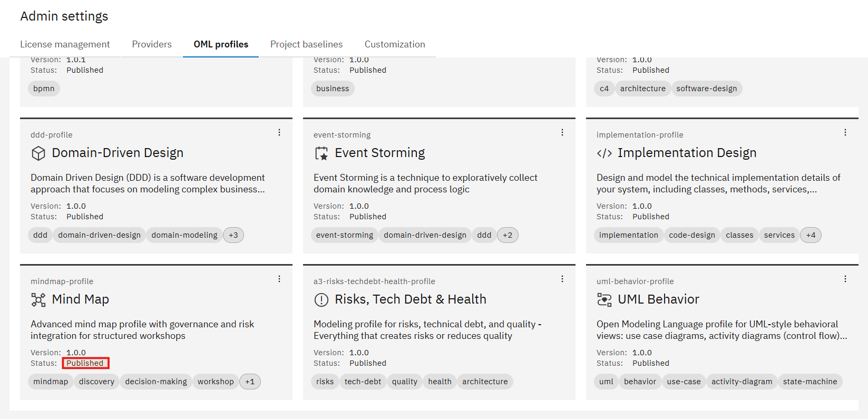Click the classes tag
The width and height of the screenshot is (868, 419).
739,235
